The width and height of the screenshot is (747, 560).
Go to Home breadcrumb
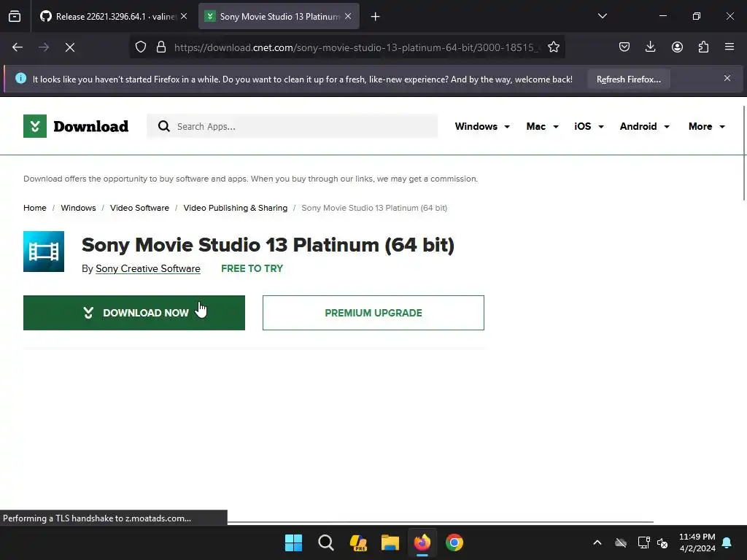(35, 208)
